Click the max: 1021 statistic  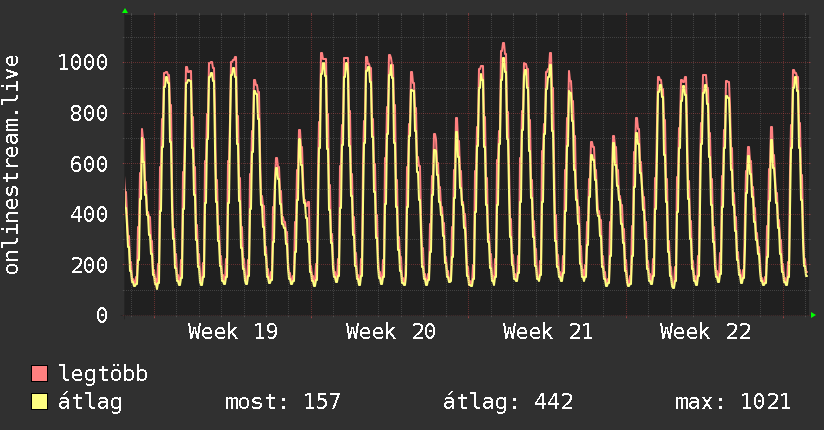coord(733,402)
